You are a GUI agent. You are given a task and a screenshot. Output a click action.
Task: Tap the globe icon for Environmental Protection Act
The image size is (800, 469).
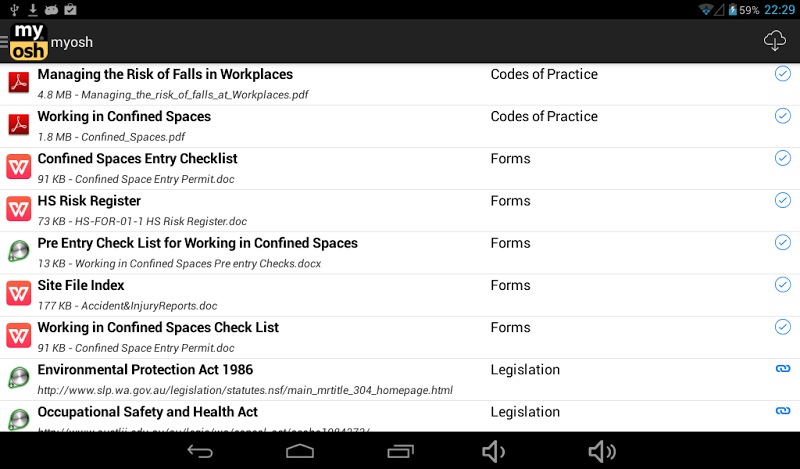pos(19,378)
